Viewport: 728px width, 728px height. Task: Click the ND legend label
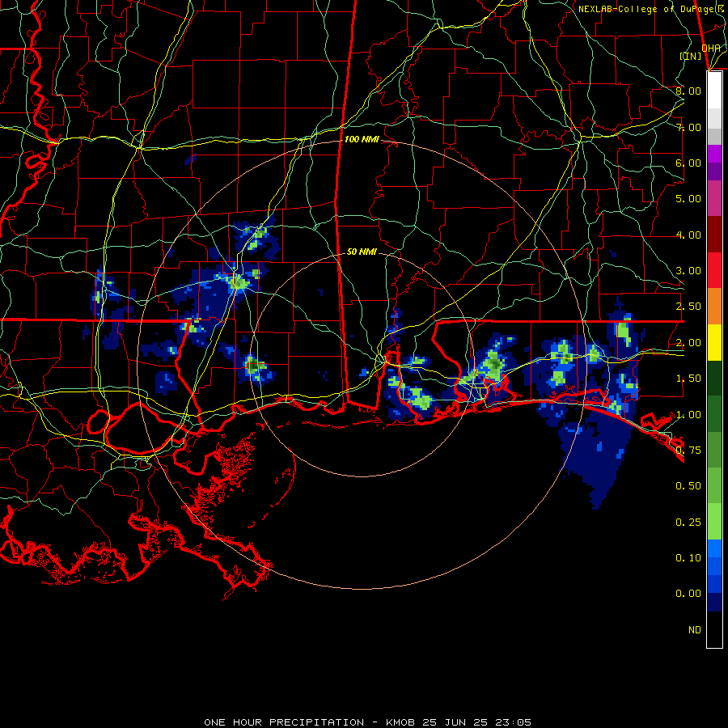pos(695,630)
